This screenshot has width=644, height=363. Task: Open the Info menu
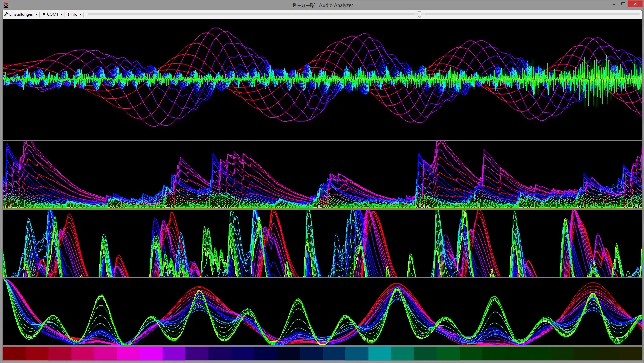[x=74, y=14]
